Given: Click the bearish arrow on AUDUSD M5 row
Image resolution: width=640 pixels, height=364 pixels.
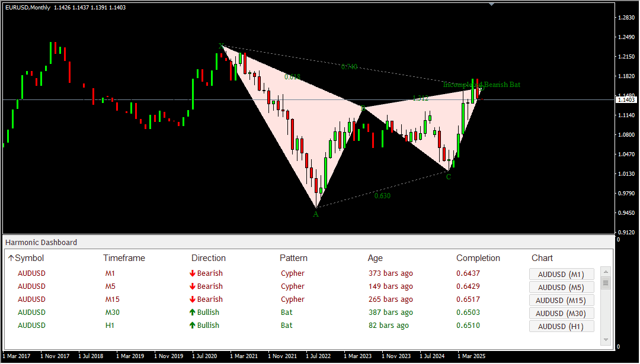Looking at the screenshot, I should (x=193, y=286).
